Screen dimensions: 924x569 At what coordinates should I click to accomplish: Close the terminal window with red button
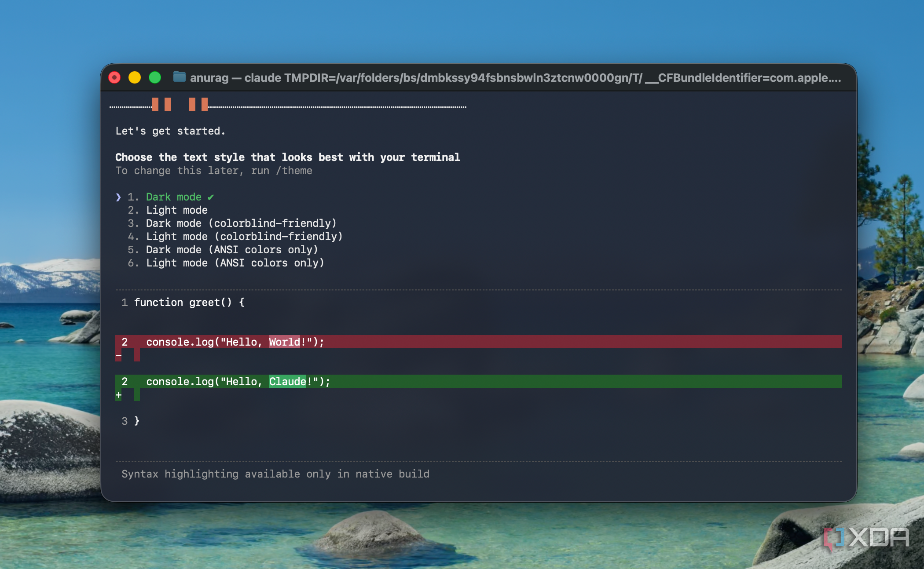114,78
